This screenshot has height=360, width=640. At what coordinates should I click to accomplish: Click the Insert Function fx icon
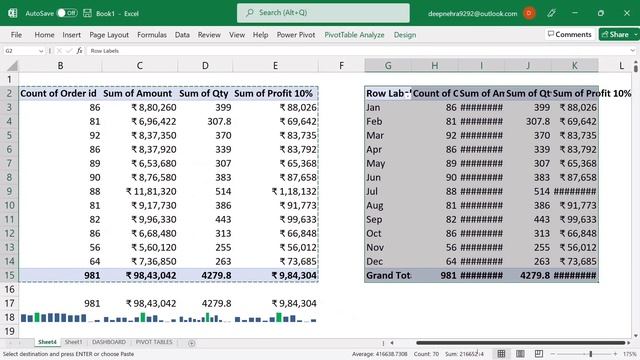pyautogui.click(x=80, y=51)
